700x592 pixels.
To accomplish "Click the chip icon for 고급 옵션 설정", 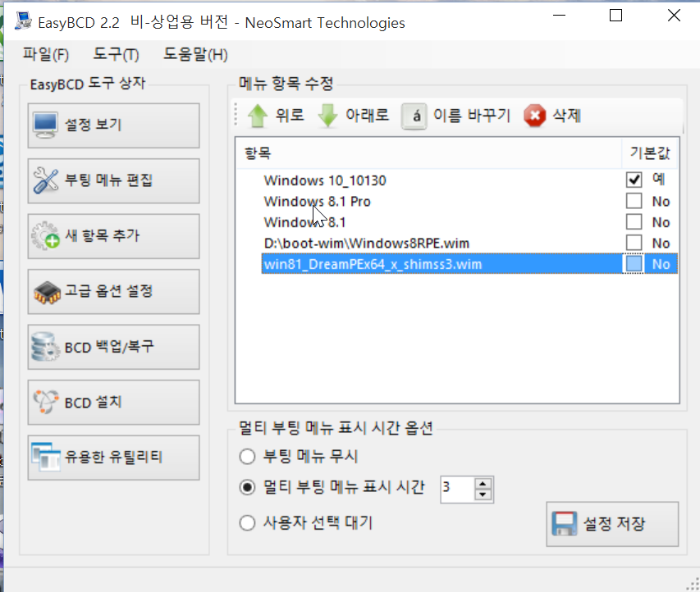I will [47, 293].
